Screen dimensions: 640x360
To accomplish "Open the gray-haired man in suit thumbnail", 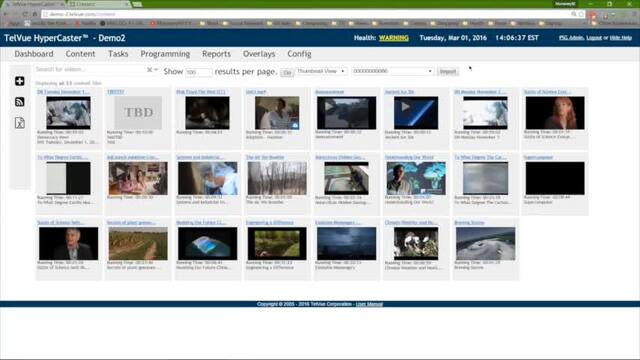I will click(69, 244).
